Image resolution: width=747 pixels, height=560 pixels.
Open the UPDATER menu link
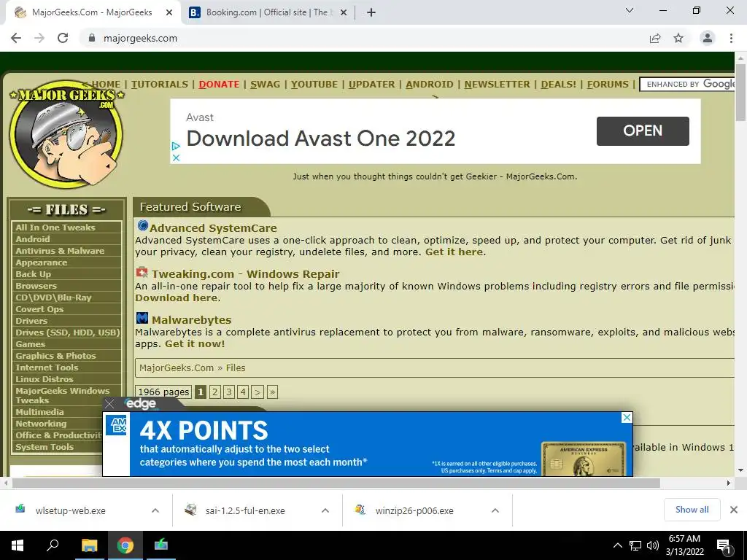[371, 85]
